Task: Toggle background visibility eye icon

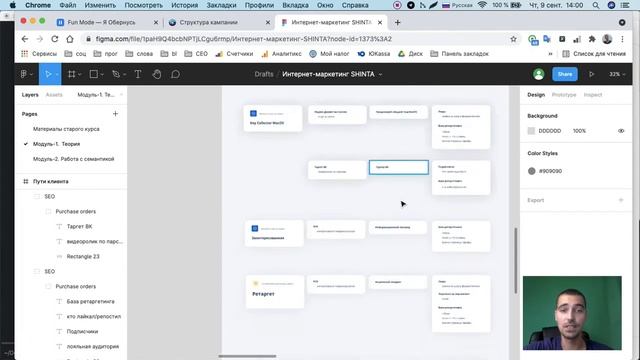Action: point(621,131)
